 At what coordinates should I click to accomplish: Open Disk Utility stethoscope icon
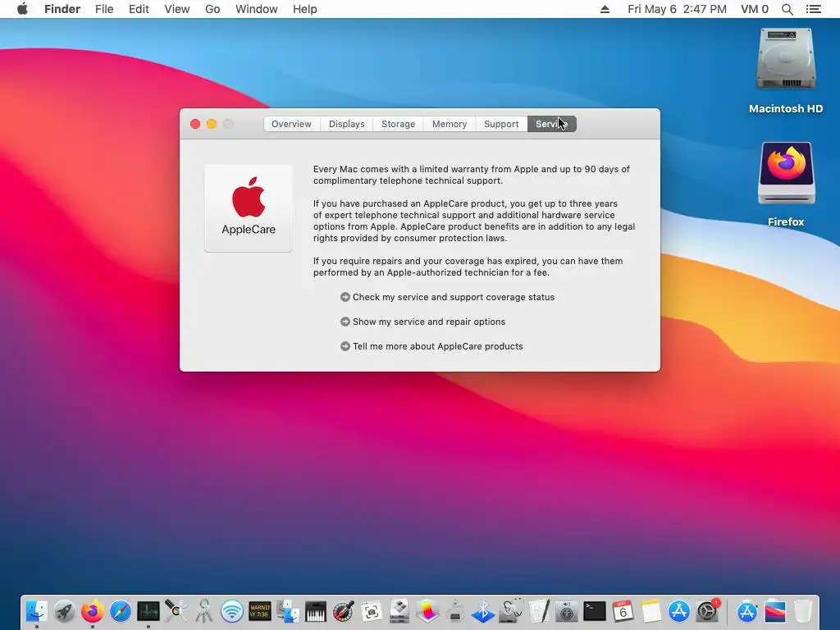click(510, 611)
